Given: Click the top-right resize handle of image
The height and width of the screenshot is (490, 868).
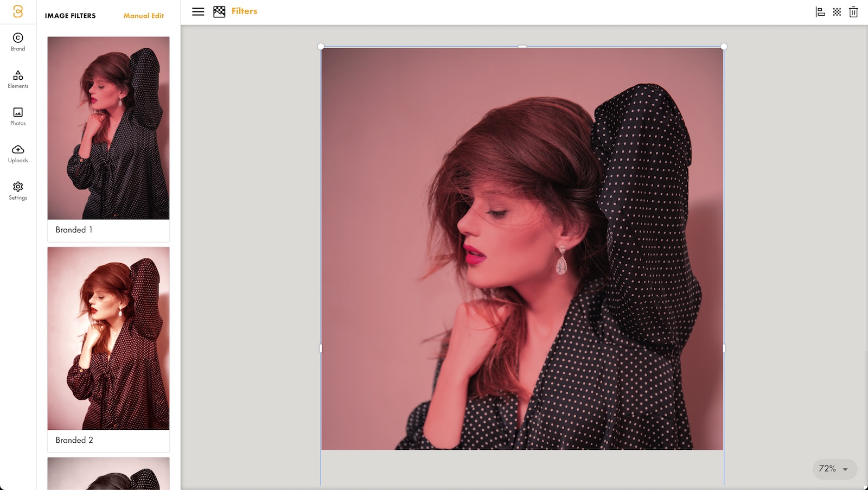Looking at the screenshot, I should click(x=724, y=47).
